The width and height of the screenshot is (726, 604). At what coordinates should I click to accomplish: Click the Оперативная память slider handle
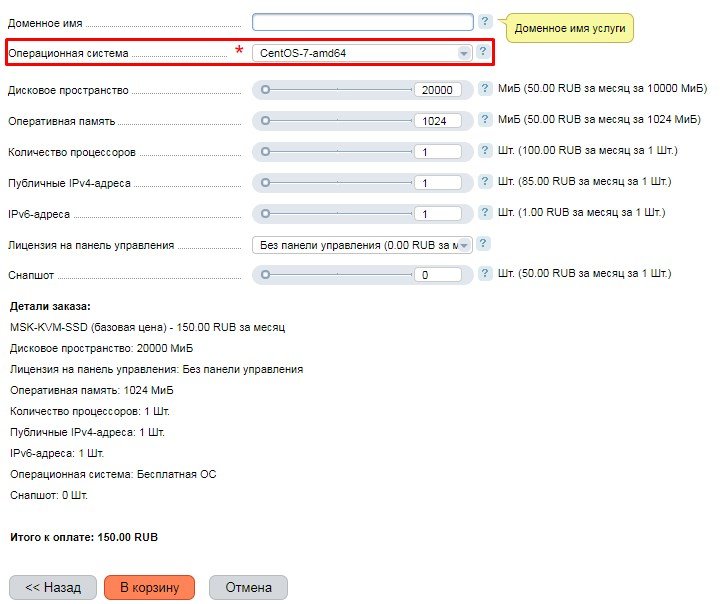[266, 121]
